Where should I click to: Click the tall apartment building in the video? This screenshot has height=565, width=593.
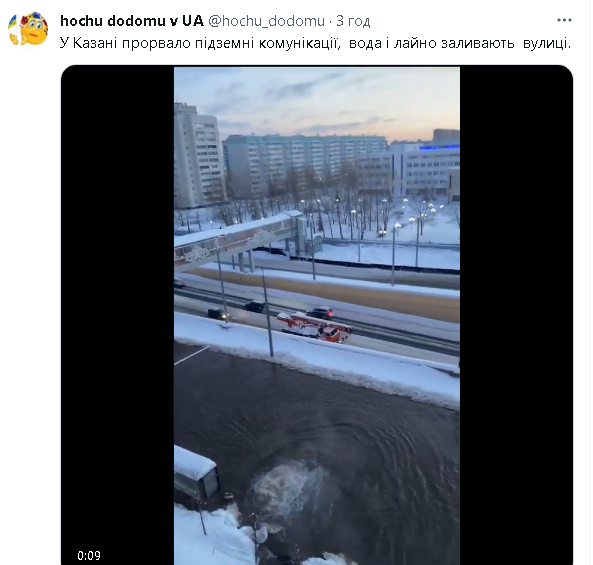click(199, 155)
